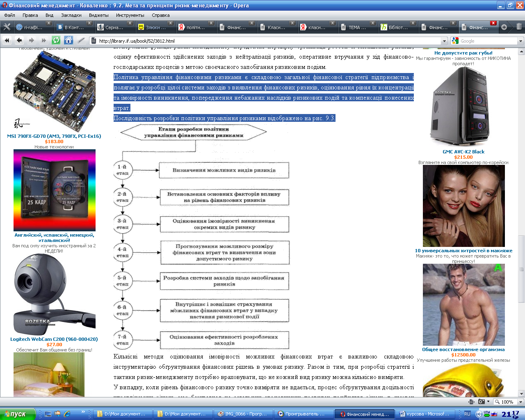Close the ТЕМА tab

pyautogui.click(x=373, y=23)
